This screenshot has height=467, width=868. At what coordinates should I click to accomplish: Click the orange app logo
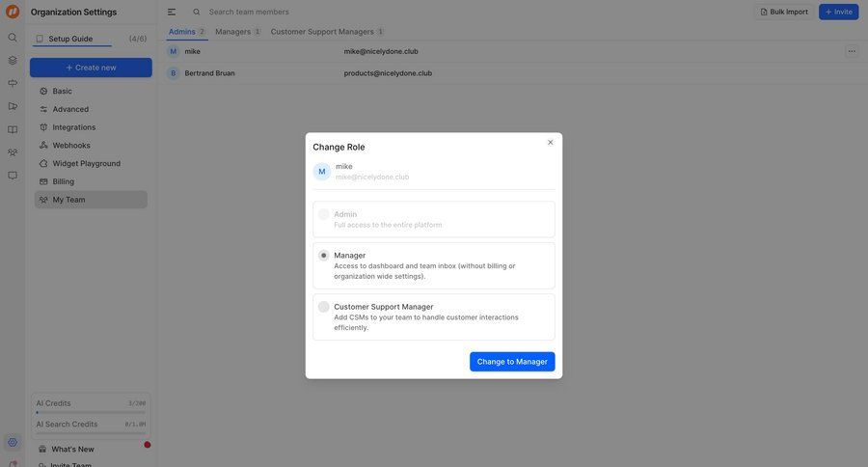click(13, 12)
